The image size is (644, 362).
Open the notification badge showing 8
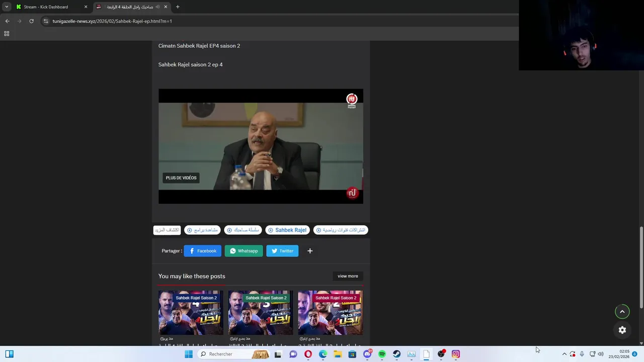pyautogui.click(x=634, y=354)
